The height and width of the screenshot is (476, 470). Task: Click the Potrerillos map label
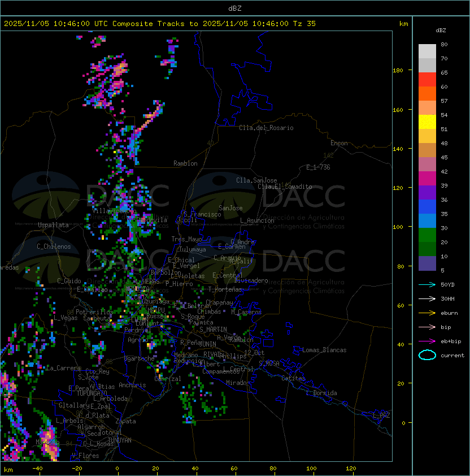click(94, 311)
